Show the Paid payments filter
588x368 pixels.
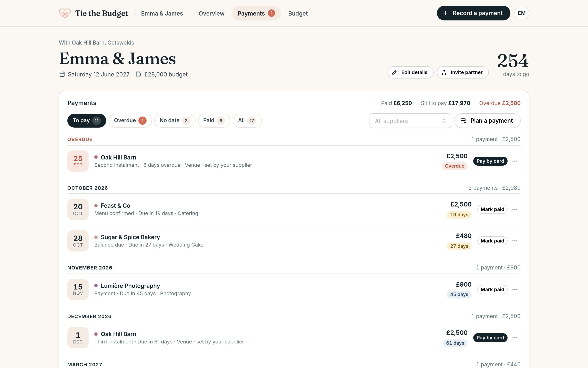tap(214, 120)
